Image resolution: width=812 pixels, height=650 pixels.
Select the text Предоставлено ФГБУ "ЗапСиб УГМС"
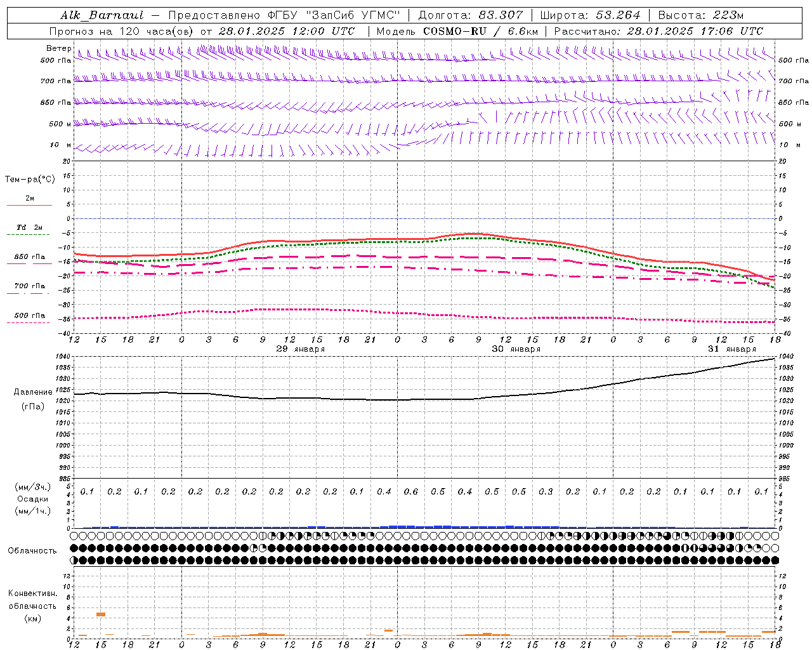tap(284, 15)
